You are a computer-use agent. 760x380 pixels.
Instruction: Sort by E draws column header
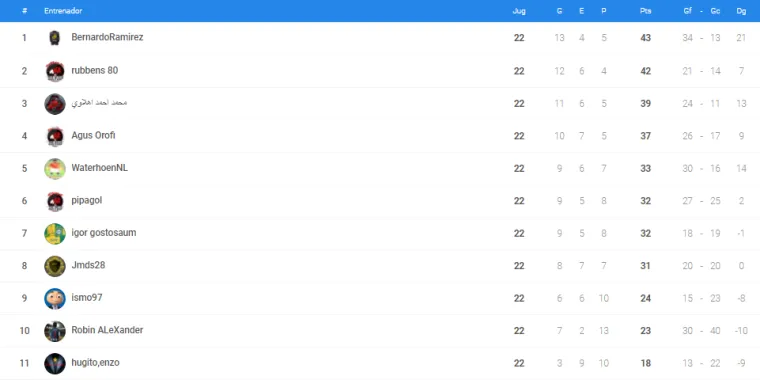click(581, 11)
